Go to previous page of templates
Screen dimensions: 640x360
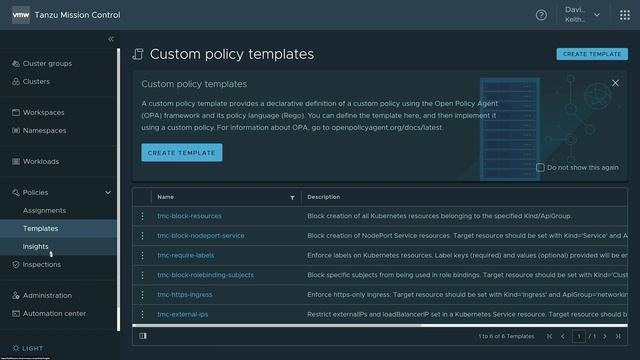(563, 336)
